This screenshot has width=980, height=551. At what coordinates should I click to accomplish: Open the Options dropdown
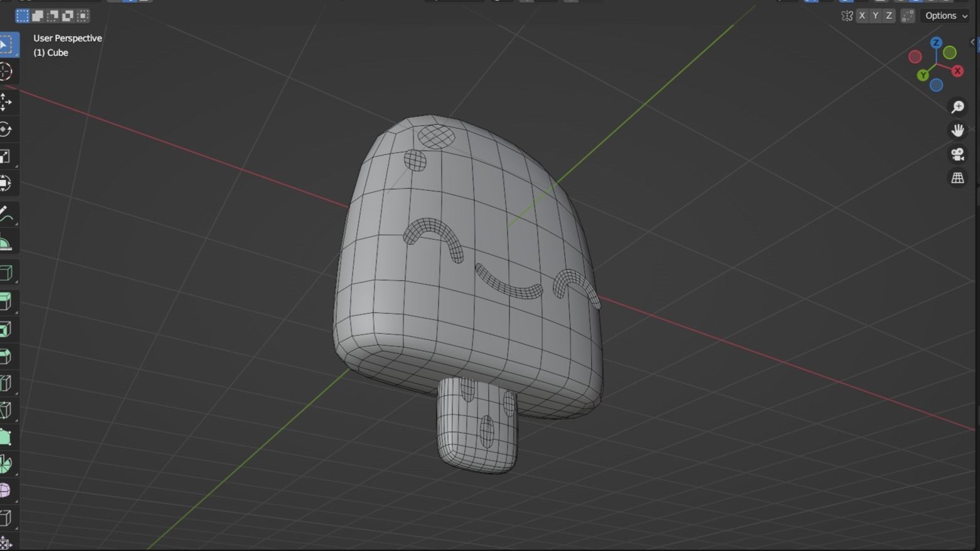[x=946, y=16]
